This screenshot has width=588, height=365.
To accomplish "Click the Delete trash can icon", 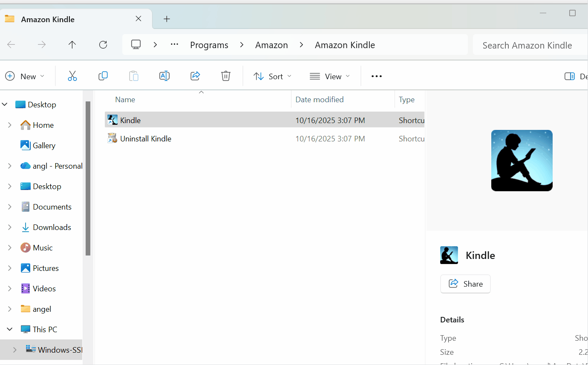I will [x=226, y=76].
